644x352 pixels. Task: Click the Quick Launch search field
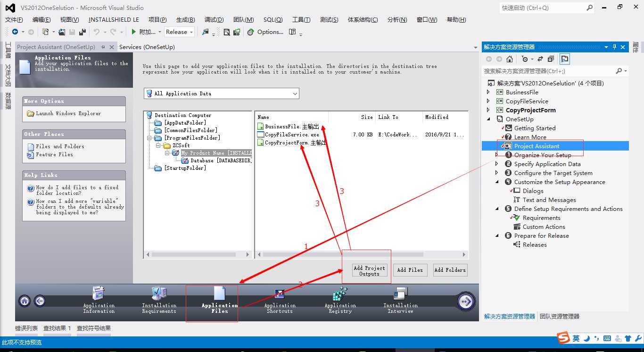point(542,8)
